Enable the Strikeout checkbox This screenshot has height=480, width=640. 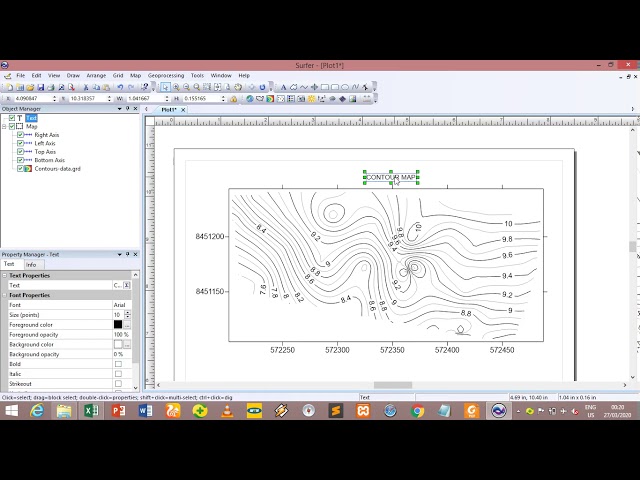[118, 384]
